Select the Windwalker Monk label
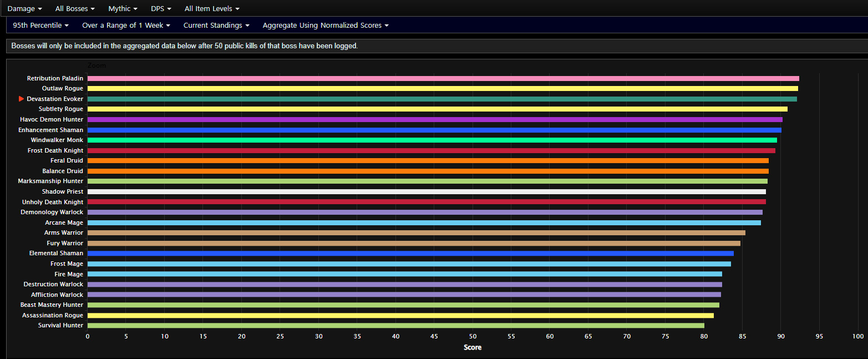This screenshot has height=359, width=868. [x=57, y=140]
